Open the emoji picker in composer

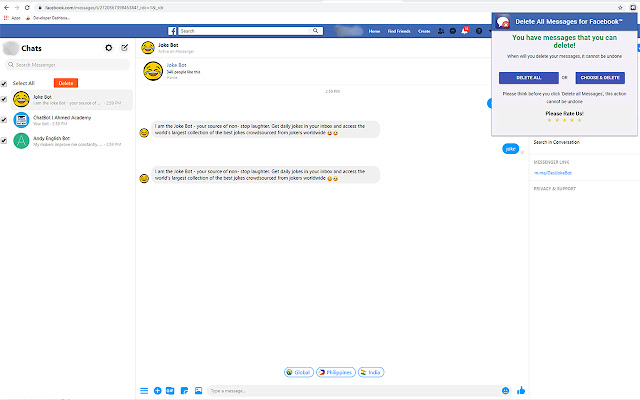pyautogui.click(x=505, y=391)
